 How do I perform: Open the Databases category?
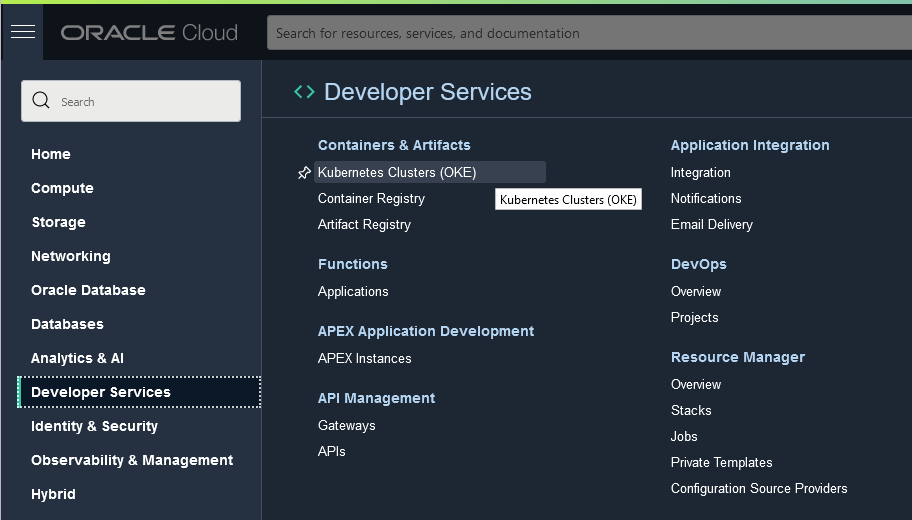coord(67,324)
